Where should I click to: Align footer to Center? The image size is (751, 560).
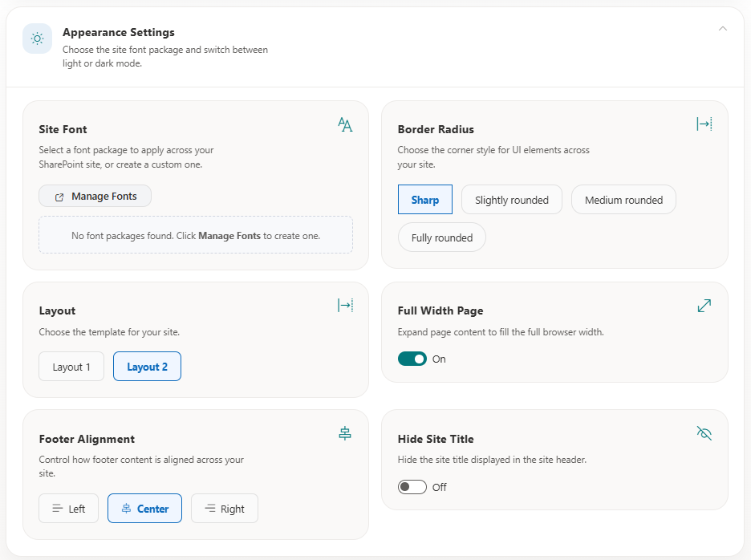pos(144,509)
